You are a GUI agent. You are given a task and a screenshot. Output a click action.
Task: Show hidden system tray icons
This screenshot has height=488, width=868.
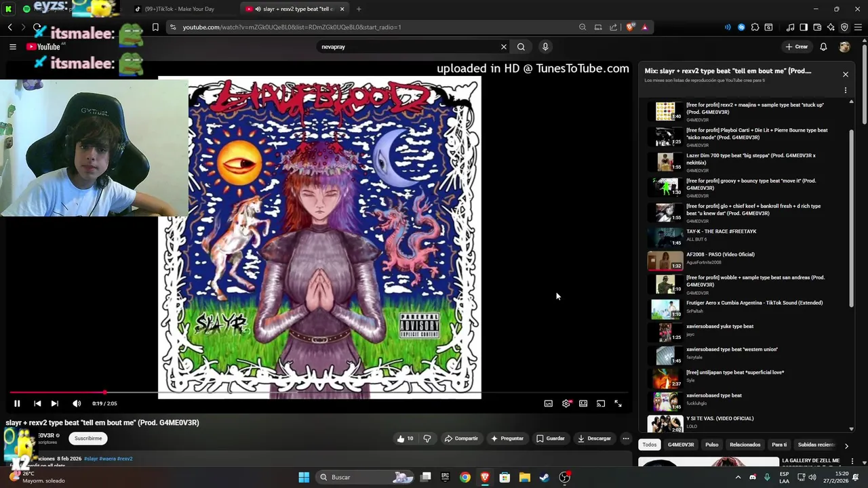pos(738,477)
